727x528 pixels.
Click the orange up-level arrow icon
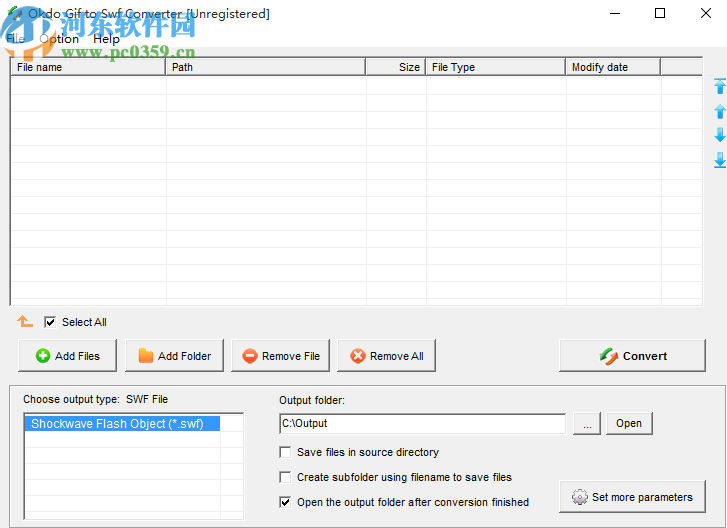pyautogui.click(x=25, y=321)
